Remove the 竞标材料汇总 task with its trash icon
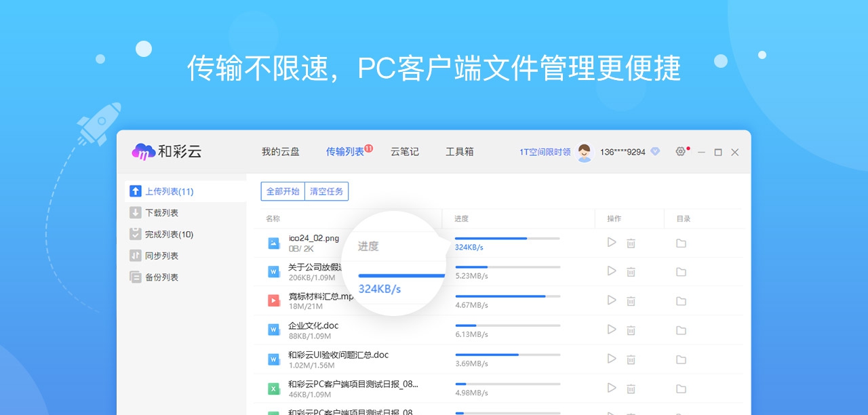Image resolution: width=868 pixels, height=415 pixels. pyautogui.click(x=631, y=301)
